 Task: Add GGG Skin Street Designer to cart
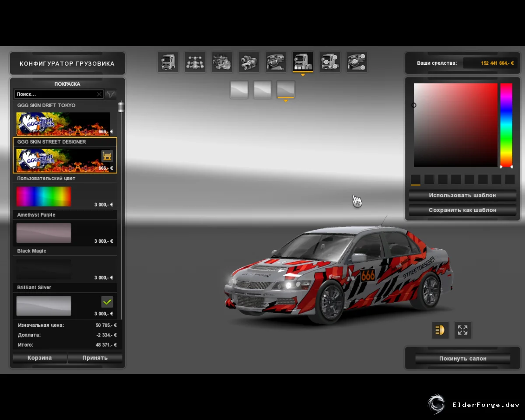[107, 156]
